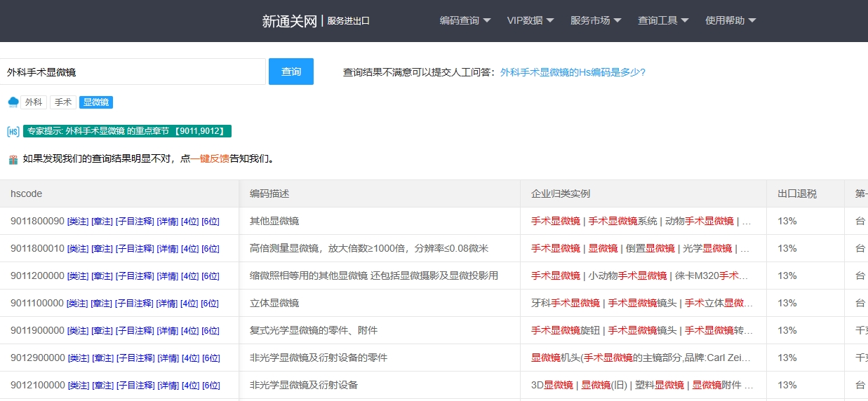Open [4位] for hscode 9012100000
The width and height of the screenshot is (868, 401).
(x=190, y=386)
